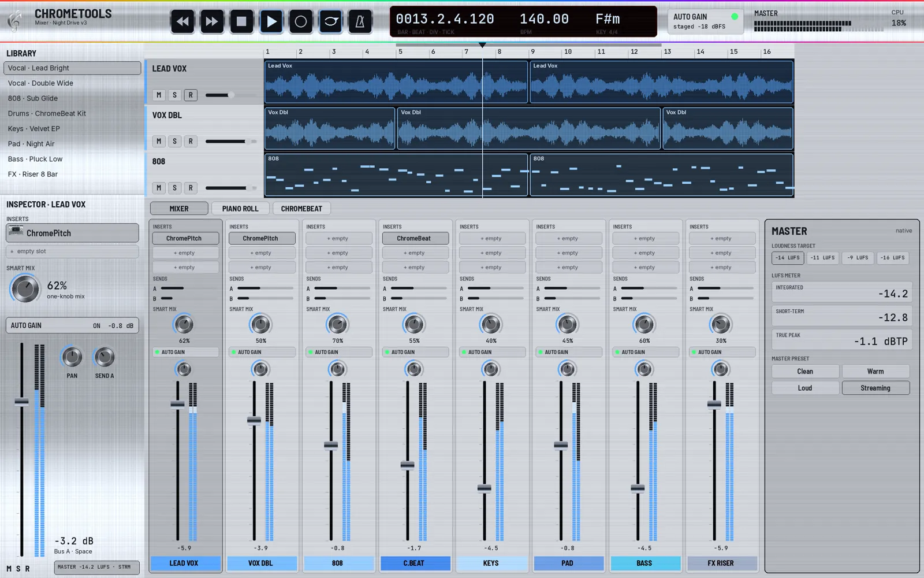The image size is (924, 578).
Task: Switch to the PIANO ROLL tab
Action: pos(240,209)
